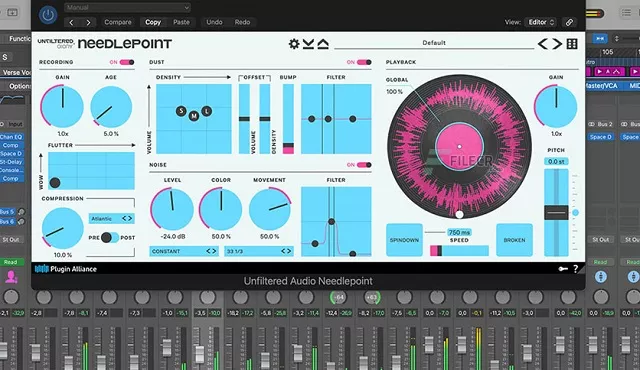The image size is (640, 370).
Task: Switch compression Pre/Post toggle
Action: tap(110, 237)
